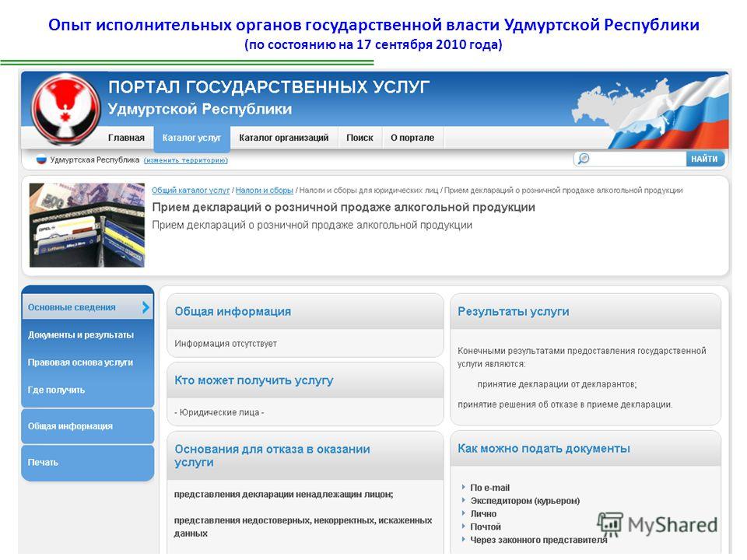Screen dimensions: 747x560
Task: Expand the Лично list item
Action: pos(483,514)
